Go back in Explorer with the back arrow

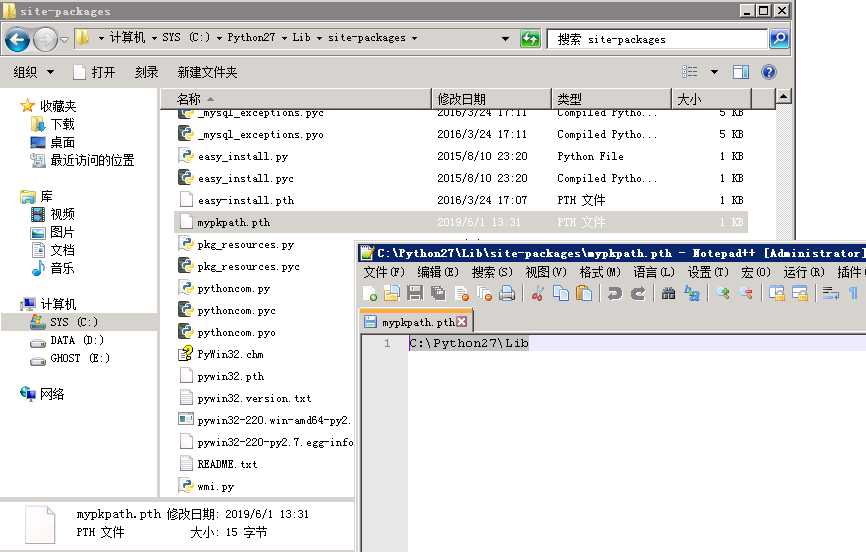(x=17, y=39)
